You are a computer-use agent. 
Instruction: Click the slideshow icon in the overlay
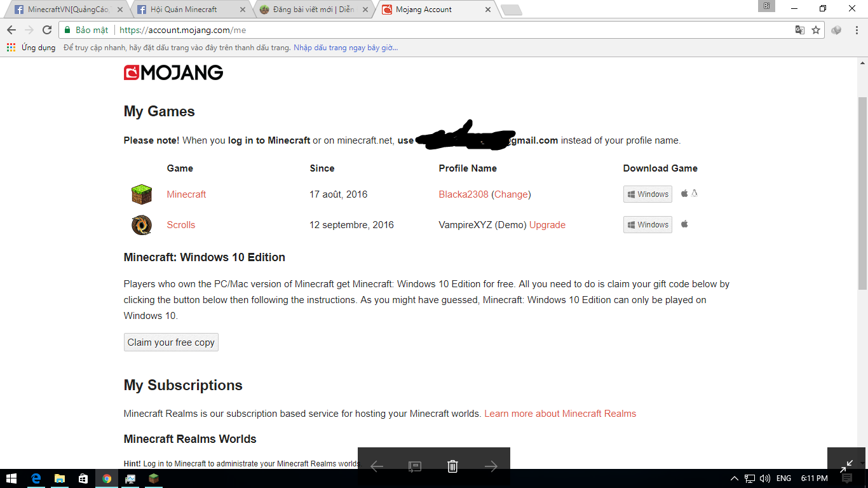tap(414, 466)
